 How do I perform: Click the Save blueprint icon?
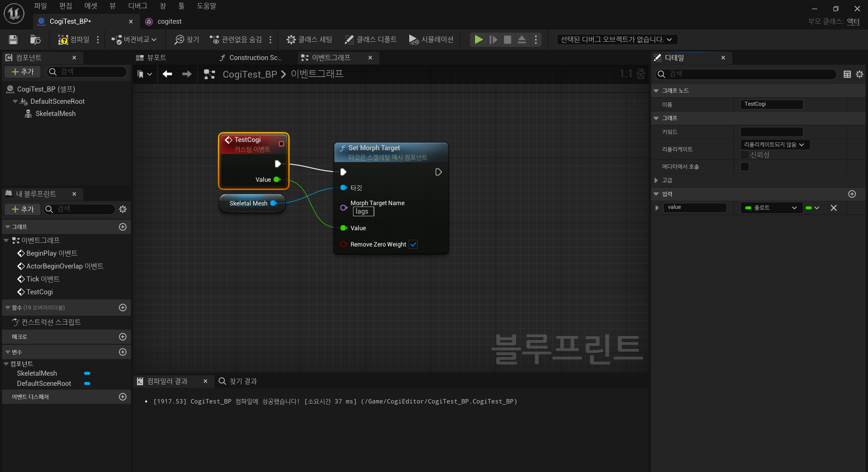(x=13, y=40)
